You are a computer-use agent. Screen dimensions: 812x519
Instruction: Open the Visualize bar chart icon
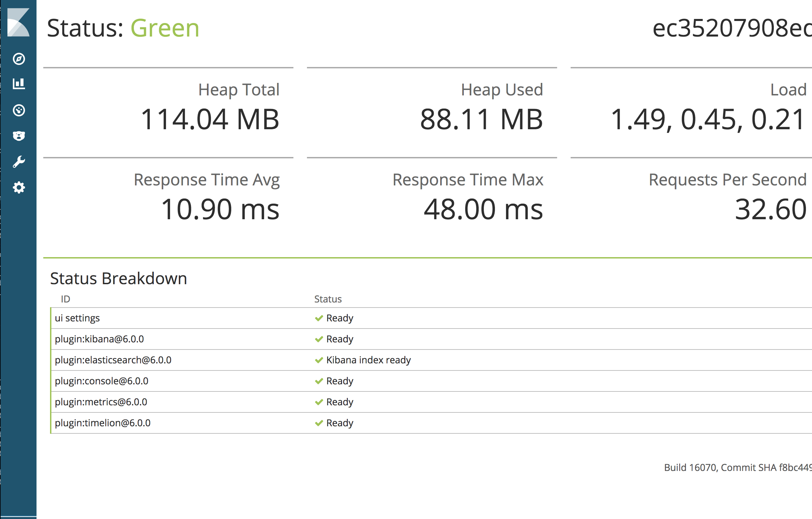[19, 84]
